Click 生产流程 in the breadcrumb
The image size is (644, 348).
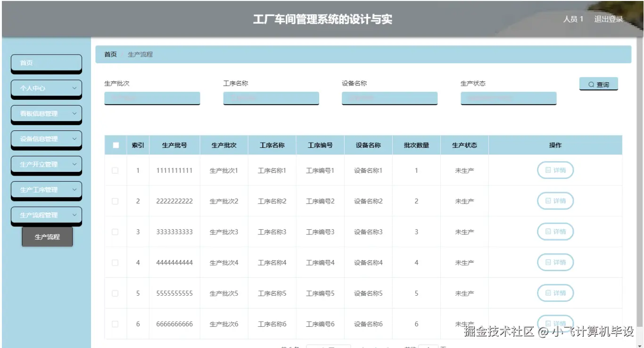click(x=140, y=55)
